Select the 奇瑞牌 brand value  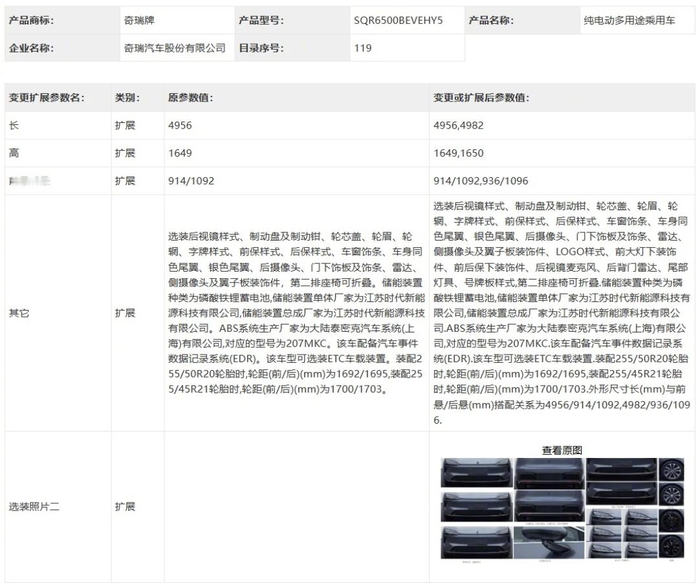tap(139, 20)
